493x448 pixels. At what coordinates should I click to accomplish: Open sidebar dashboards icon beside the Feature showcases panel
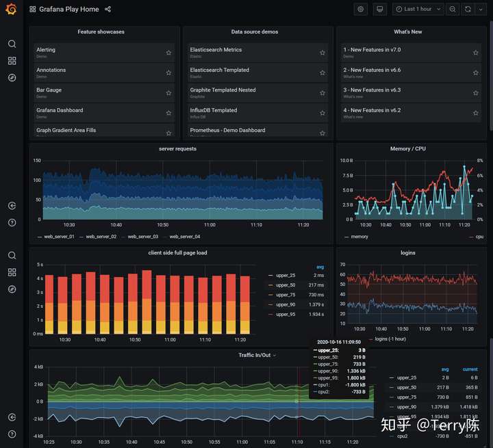pyautogui.click(x=12, y=61)
